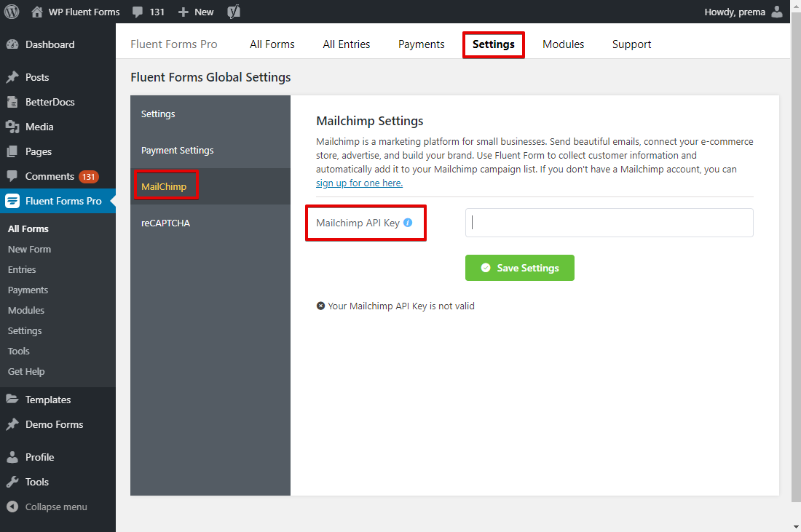Open the Support top tab
Image resolution: width=801 pixels, height=532 pixels.
tap(631, 44)
